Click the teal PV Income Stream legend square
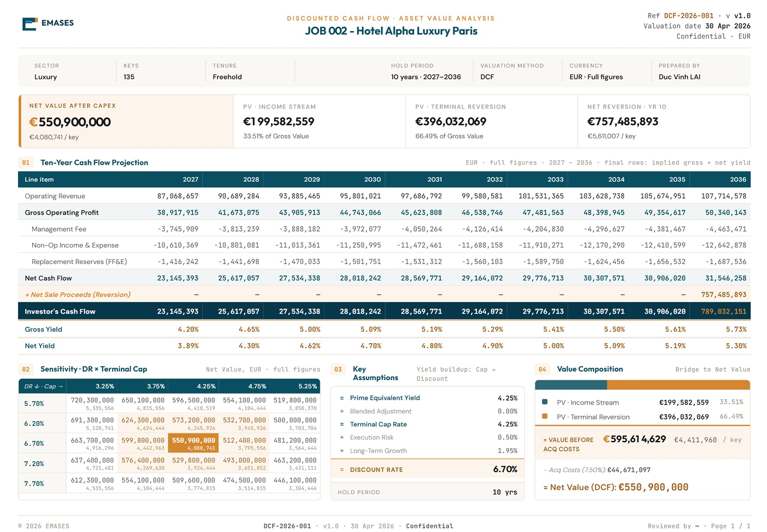Image resolution: width=767 pixels, height=532 pixels. pos(545,402)
